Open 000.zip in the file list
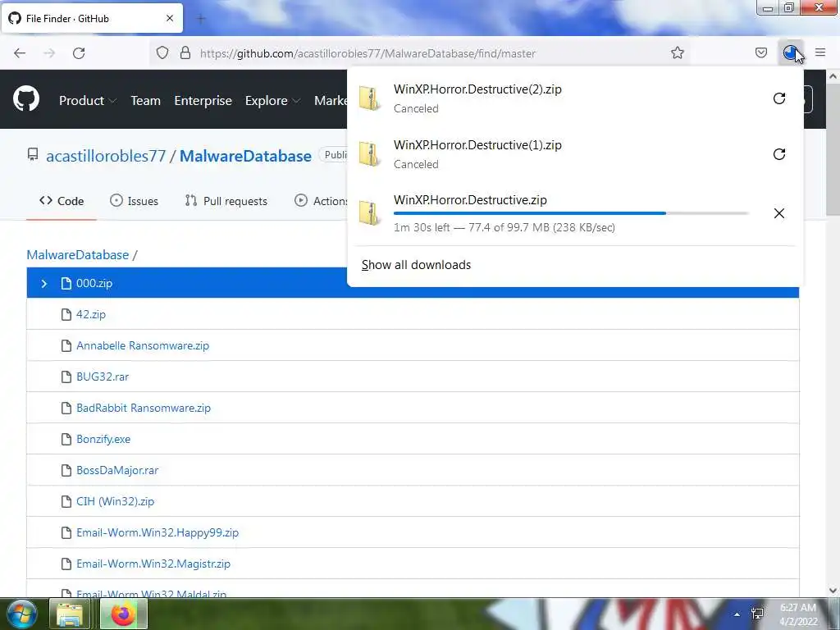Viewport: 840px width, 630px height. click(x=94, y=283)
